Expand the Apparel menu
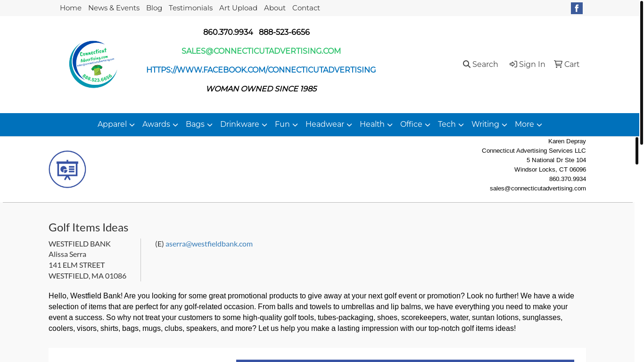This screenshot has width=644, height=362. point(116,124)
